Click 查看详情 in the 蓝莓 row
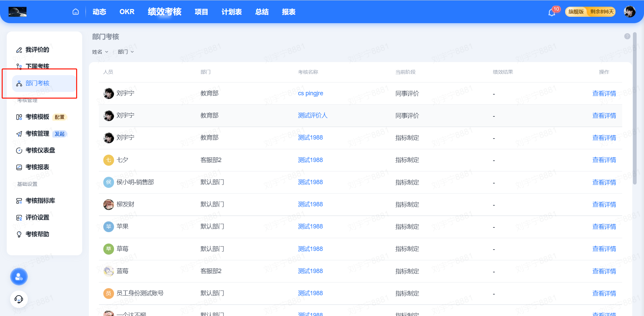Image resolution: width=644 pixels, height=316 pixels. pyautogui.click(x=604, y=271)
